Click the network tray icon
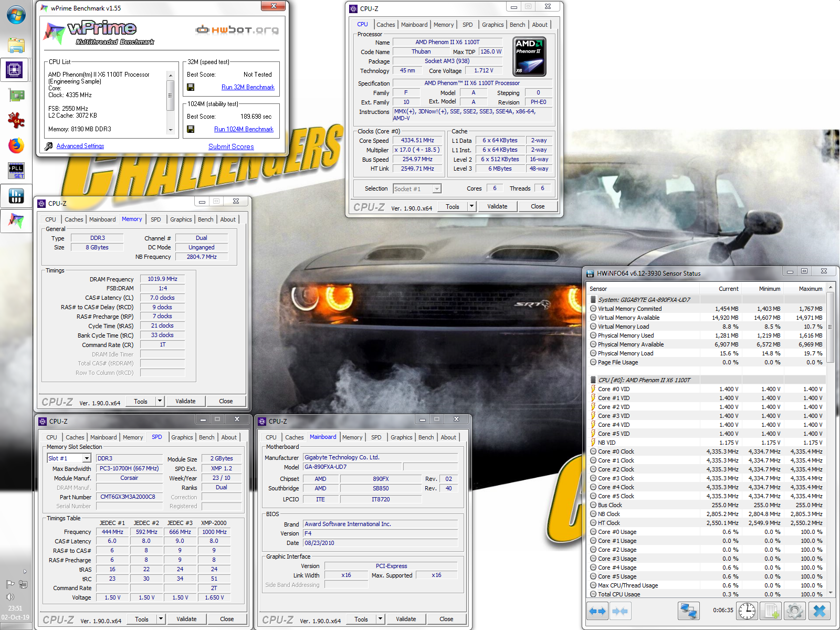The height and width of the screenshot is (630, 840). click(x=23, y=584)
